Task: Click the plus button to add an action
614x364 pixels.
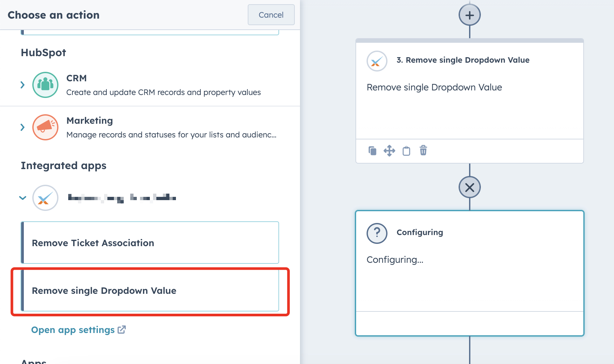Action: pos(469,14)
